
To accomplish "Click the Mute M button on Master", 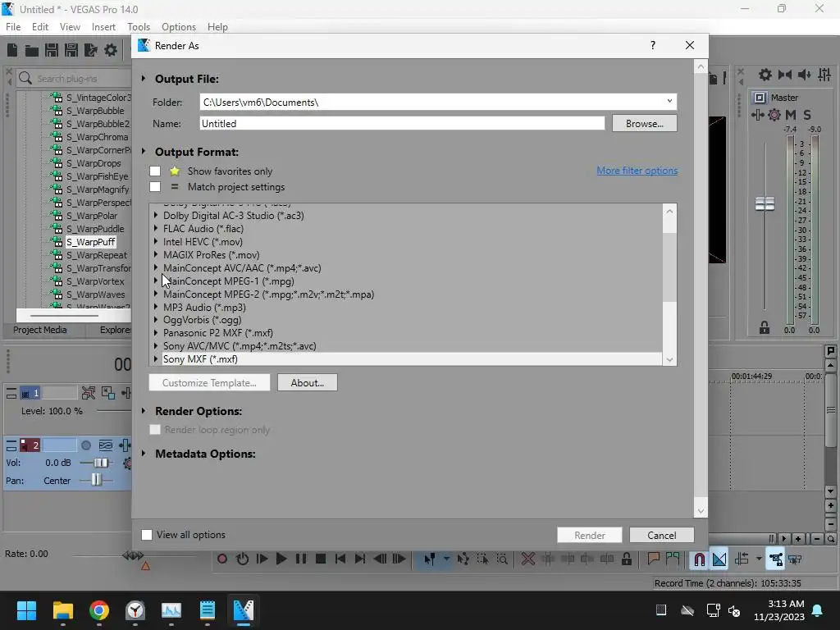I will [x=791, y=115].
